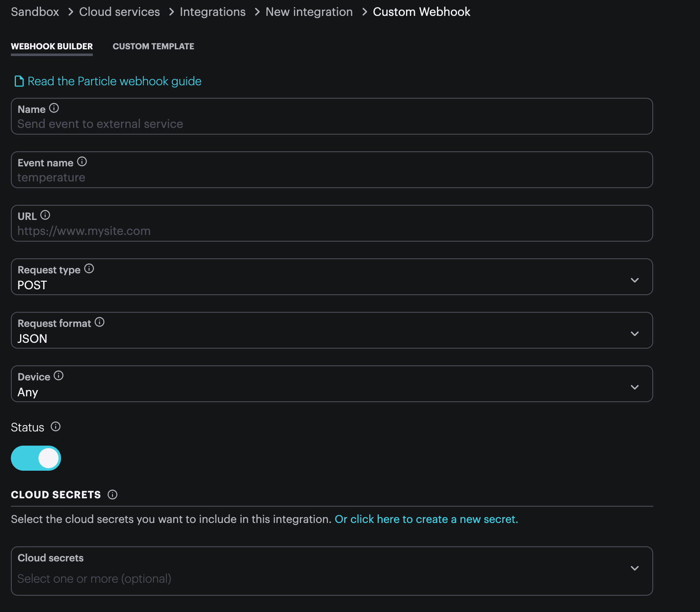This screenshot has width=700, height=612.
Task: Open the Cloud Secrets heading info icon
Action: 112,495
